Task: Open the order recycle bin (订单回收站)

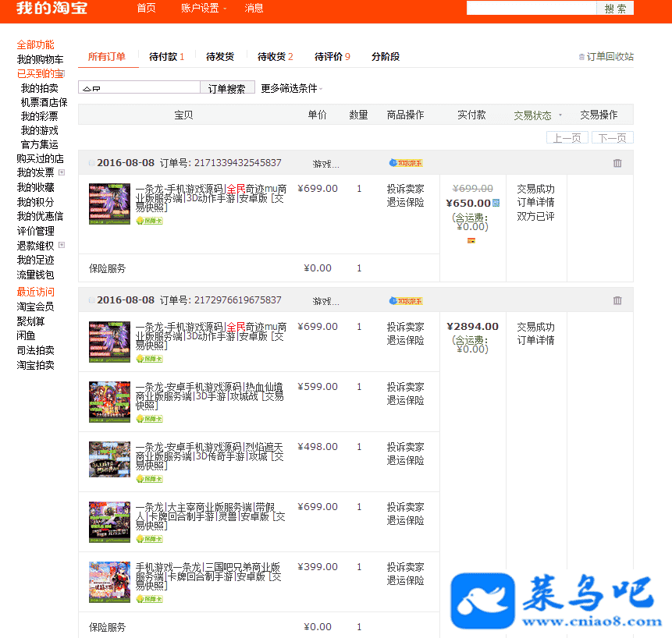Action: click(606, 57)
